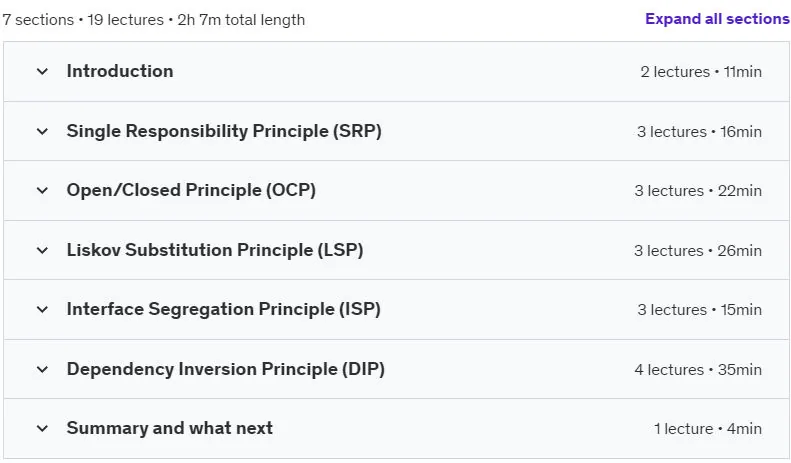Expand the Introduction section chevron
This screenshot has width=791, height=463.
[42, 72]
